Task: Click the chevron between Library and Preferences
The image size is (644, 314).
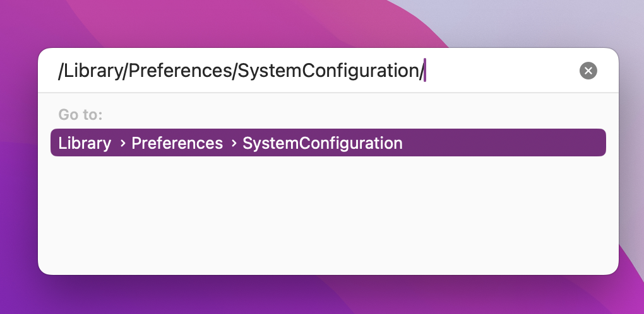Action: 122,143
